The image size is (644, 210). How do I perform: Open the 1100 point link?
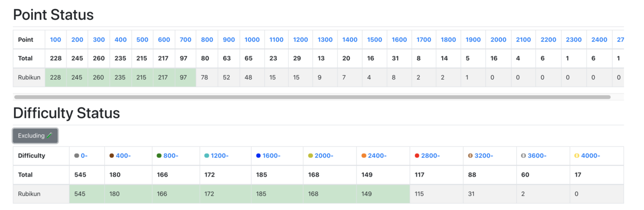point(276,40)
